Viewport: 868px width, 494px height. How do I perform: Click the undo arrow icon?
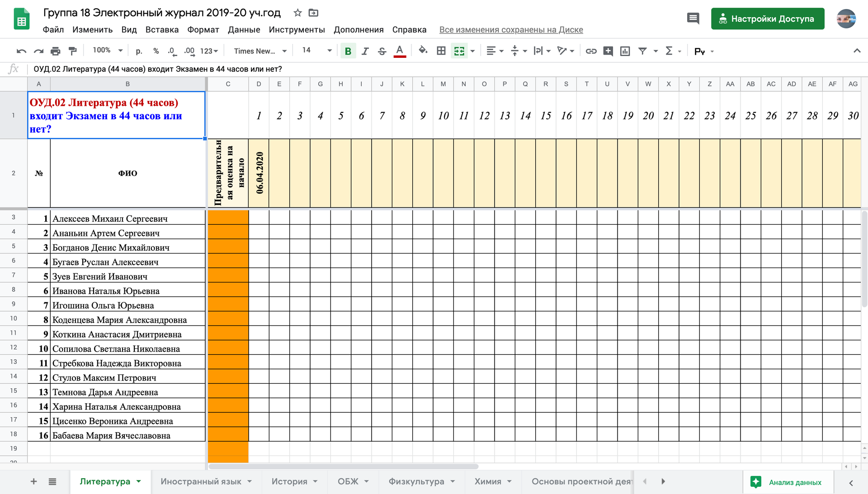coord(21,51)
